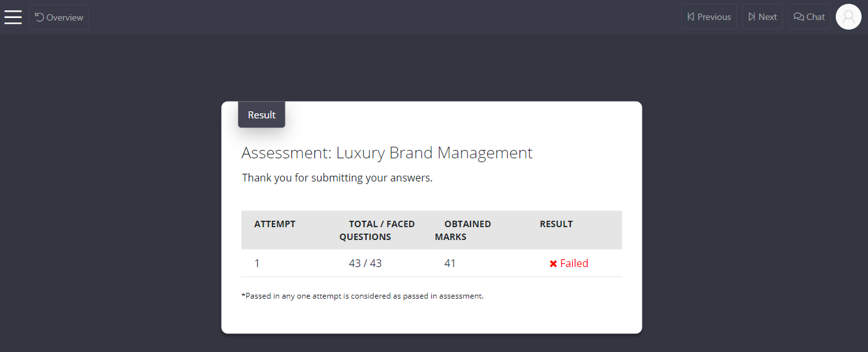Click the Assessment: Luxury Brand Management heading

tap(387, 153)
